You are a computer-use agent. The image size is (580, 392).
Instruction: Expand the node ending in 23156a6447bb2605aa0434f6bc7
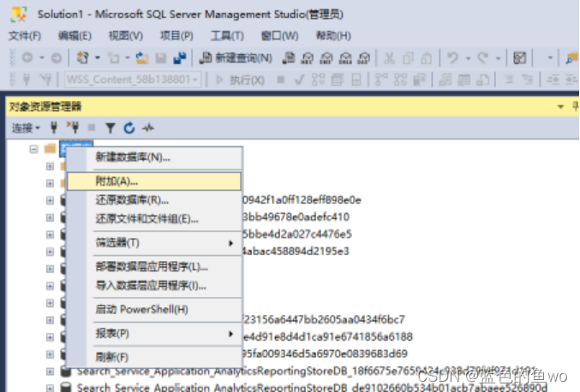point(50,320)
